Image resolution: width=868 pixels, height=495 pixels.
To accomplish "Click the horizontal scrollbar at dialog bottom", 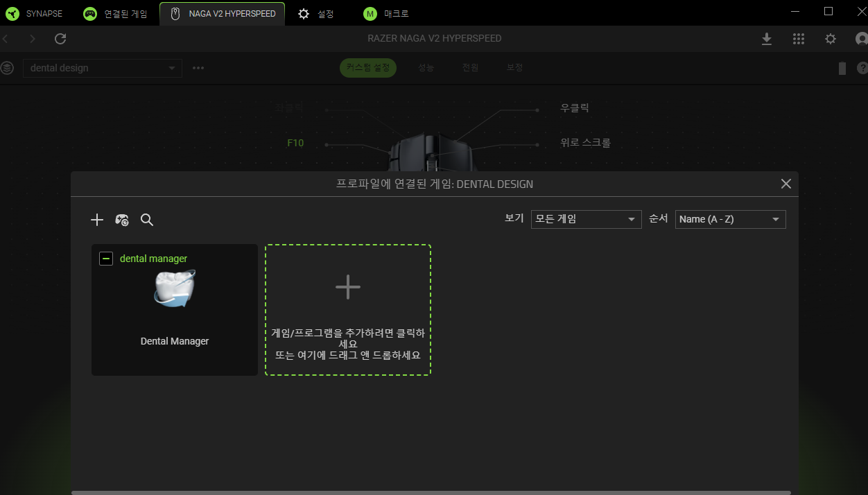I will pyautogui.click(x=431, y=492).
